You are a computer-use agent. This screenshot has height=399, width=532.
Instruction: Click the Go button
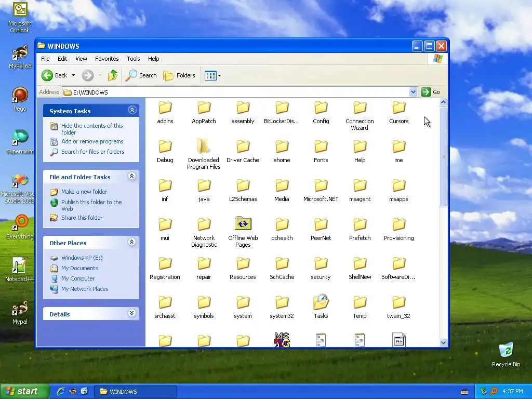pos(431,92)
